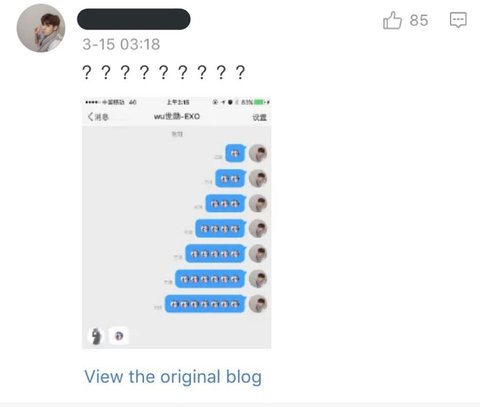Open comments via the speech bubble icon
Image resolution: width=480 pixels, height=407 pixels.
[458, 20]
